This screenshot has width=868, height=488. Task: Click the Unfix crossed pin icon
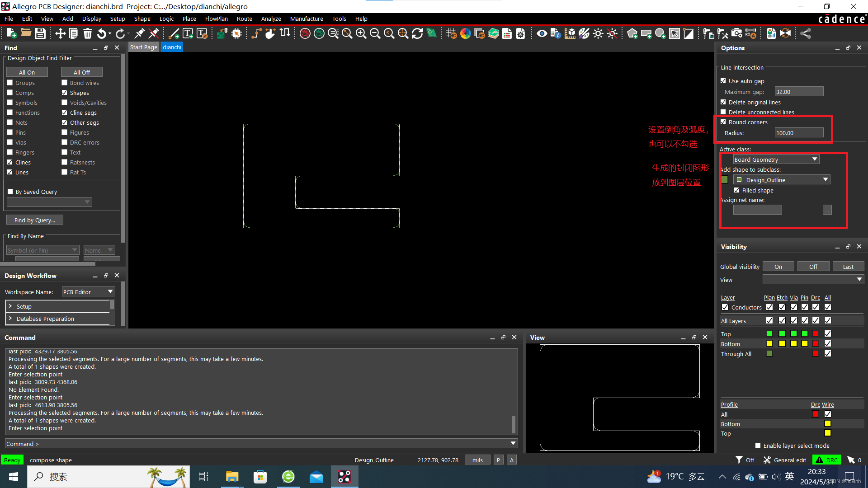coord(154,33)
